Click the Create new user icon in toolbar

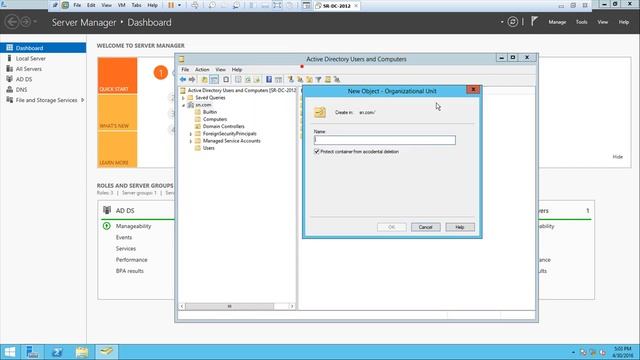pos(291,80)
